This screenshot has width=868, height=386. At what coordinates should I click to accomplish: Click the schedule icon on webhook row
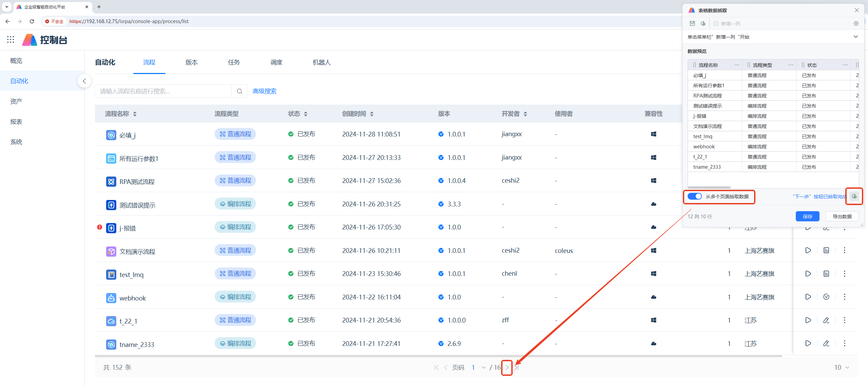click(826, 297)
